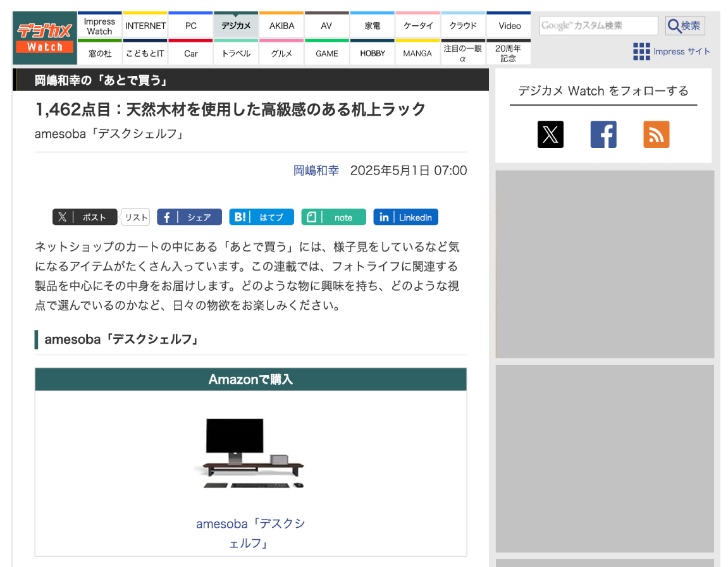
Task: Click the Impress サイト link text
Action: coord(682,51)
